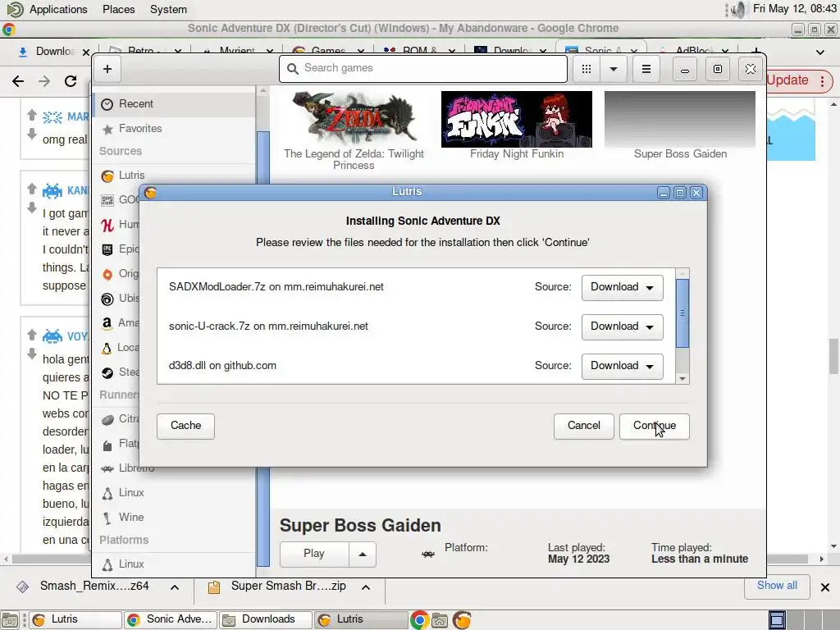Switch Lutris to grid view icon
This screenshot has width=840, height=630.
(x=587, y=69)
